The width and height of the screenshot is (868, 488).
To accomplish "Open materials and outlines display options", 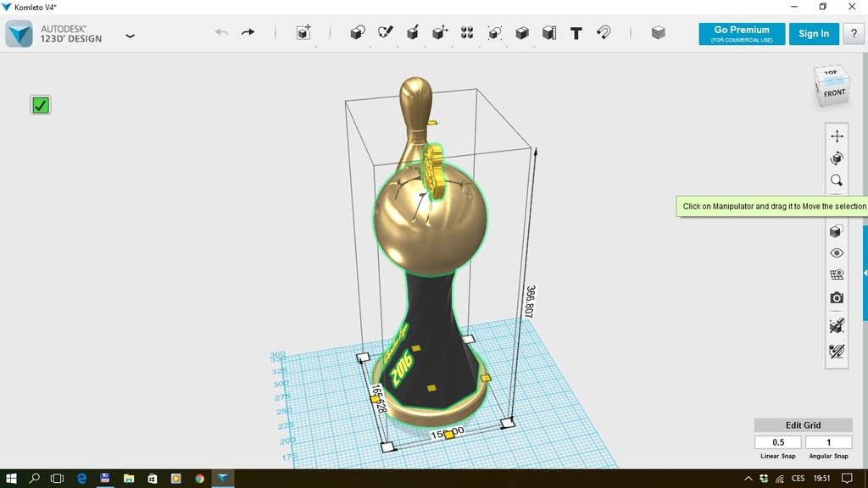I will click(837, 230).
